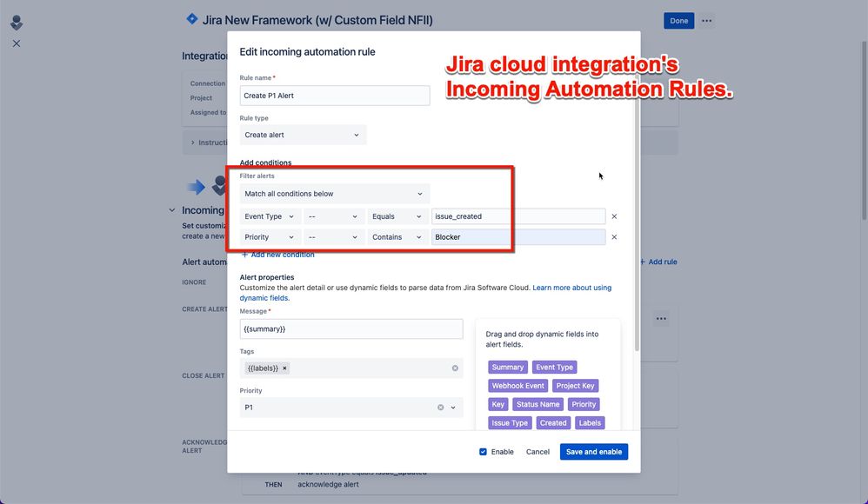
Task: Close the panel with X icon at left
Action: pyautogui.click(x=17, y=43)
